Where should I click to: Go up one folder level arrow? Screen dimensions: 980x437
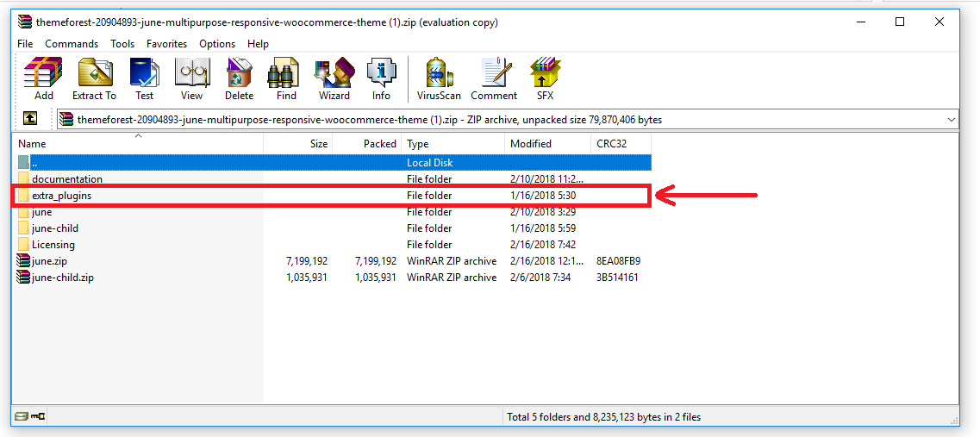click(29, 119)
